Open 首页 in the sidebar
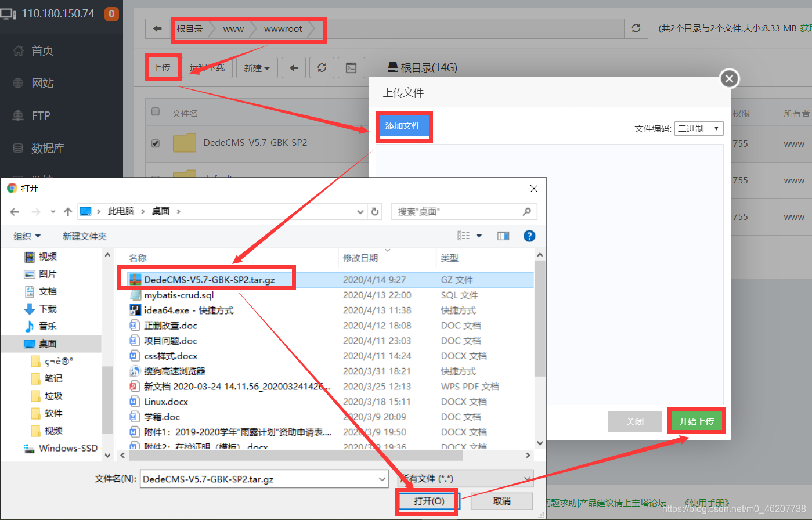Screen dimensions: 812x520 tap(42, 50)
